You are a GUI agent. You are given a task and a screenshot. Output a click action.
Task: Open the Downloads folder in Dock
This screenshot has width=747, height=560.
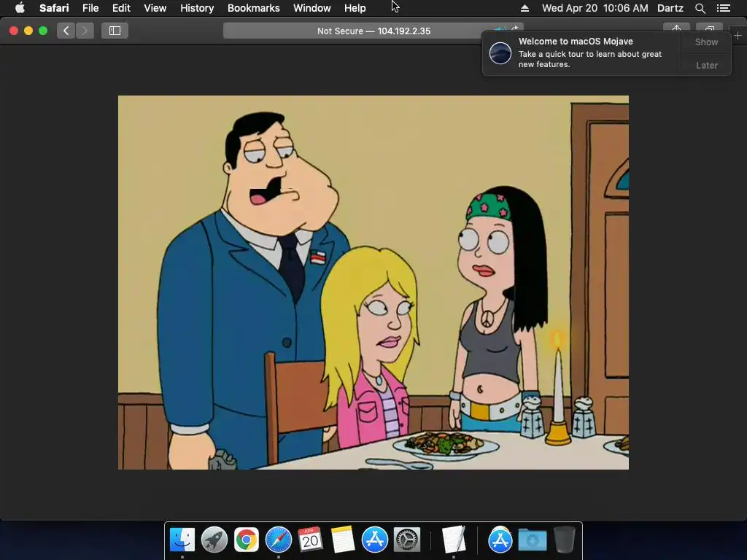[x=532, y=540]
